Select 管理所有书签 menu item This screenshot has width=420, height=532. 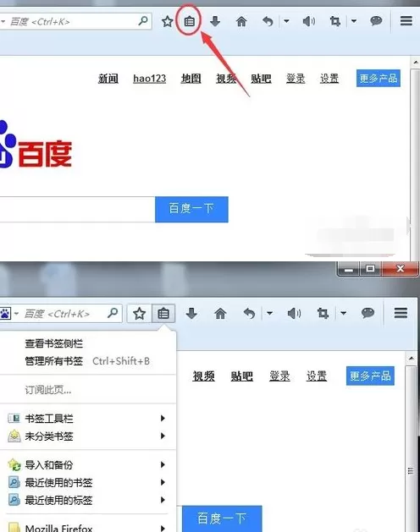88,361
